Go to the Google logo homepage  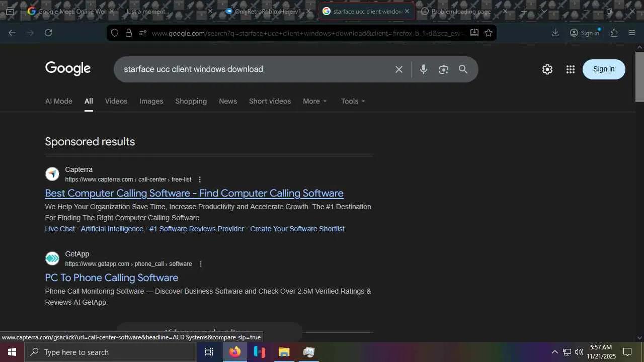click(68, 69)
